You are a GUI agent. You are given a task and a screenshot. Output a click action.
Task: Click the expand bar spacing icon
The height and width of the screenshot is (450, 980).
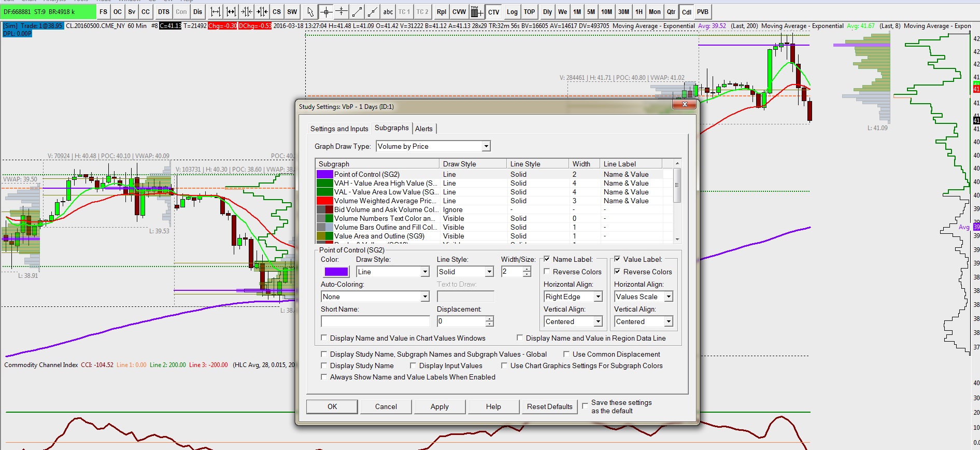[x=216, y=12]
